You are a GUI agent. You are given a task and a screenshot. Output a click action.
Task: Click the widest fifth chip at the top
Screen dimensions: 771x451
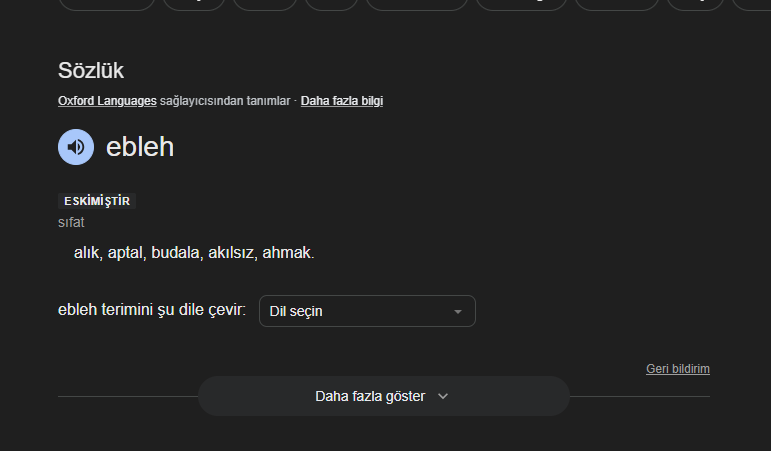point(417,4)
